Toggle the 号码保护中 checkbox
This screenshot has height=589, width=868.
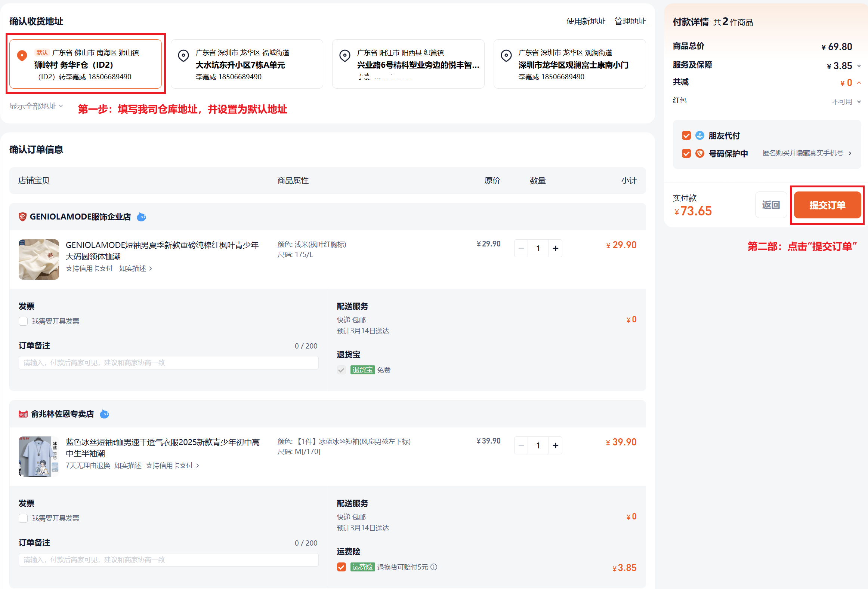point(686,153)
